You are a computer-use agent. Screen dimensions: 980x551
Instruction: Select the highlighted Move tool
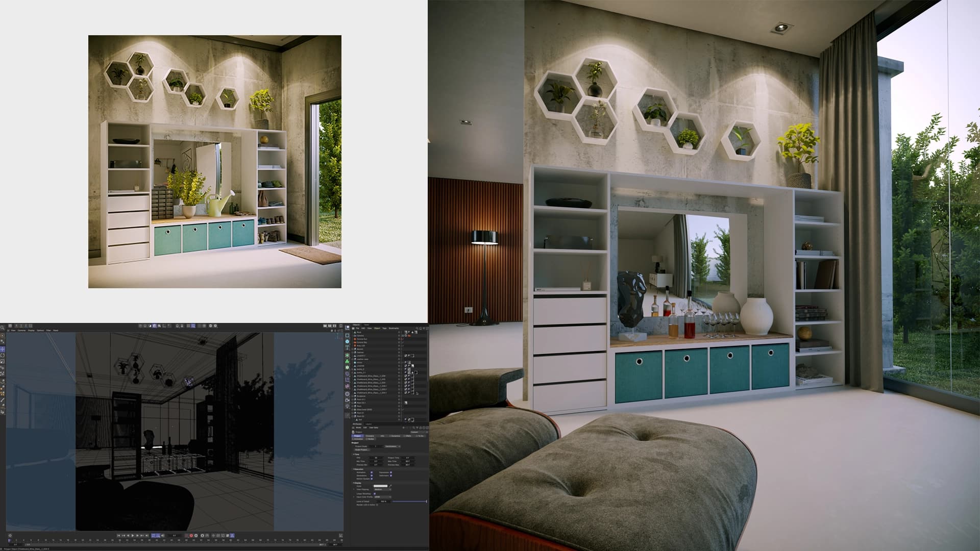[2, 349]
